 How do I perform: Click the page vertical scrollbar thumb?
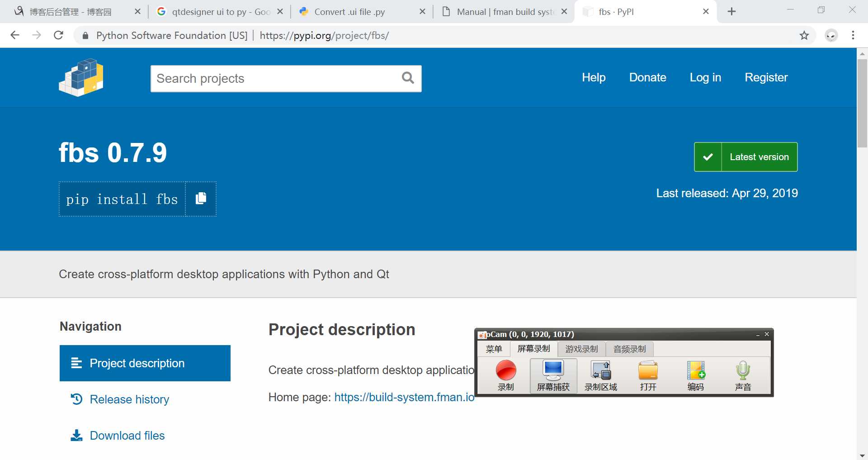click(862, 103)
